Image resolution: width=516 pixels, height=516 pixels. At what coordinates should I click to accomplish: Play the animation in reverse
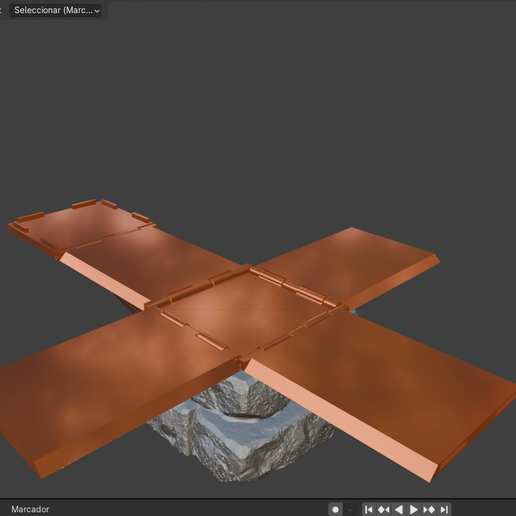point(398,509)
